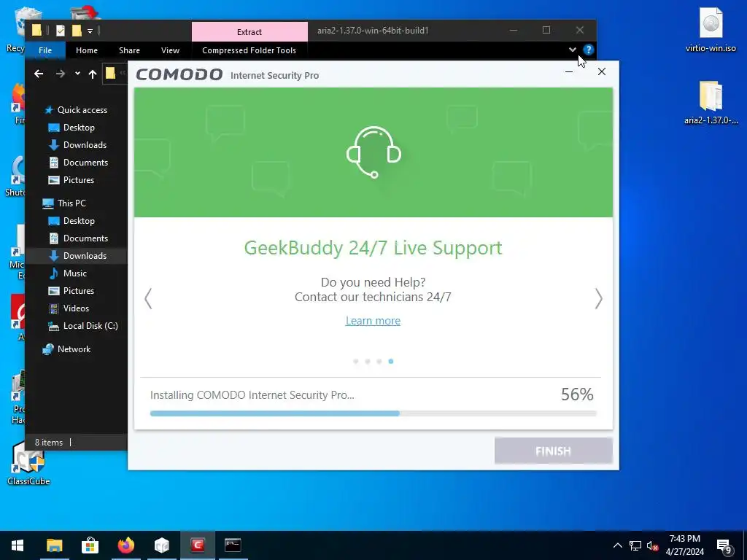Image resolution: width=747 pixels, height=560 pixels.
Task: Open Command Prompt from taskbar
Action: coord(233,545)
